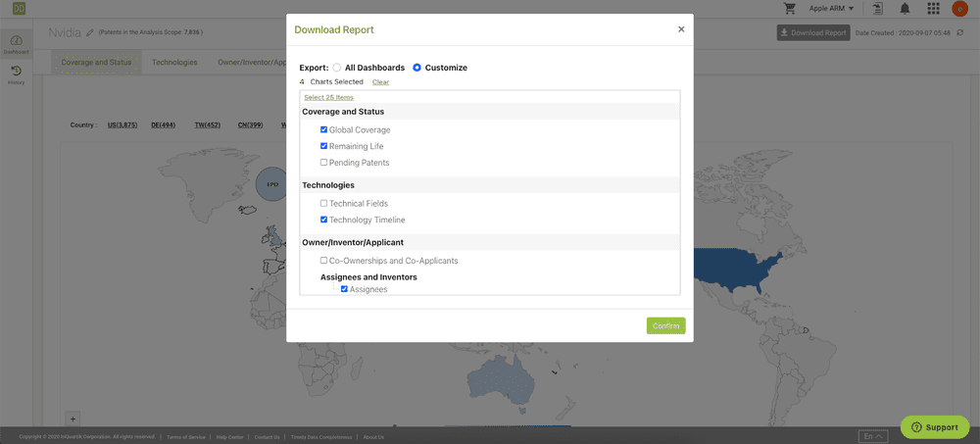Image resolution: width=980 pixels, height=444 pixels.
Task: Click the refresh icon beside Date Created
Action: point(960,33)
